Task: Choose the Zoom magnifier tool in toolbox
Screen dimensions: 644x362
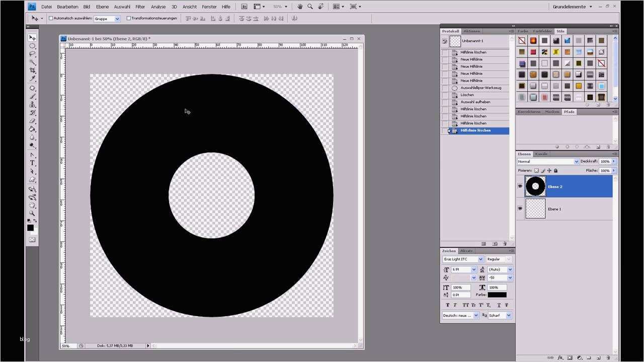Action: coord(32,214)
